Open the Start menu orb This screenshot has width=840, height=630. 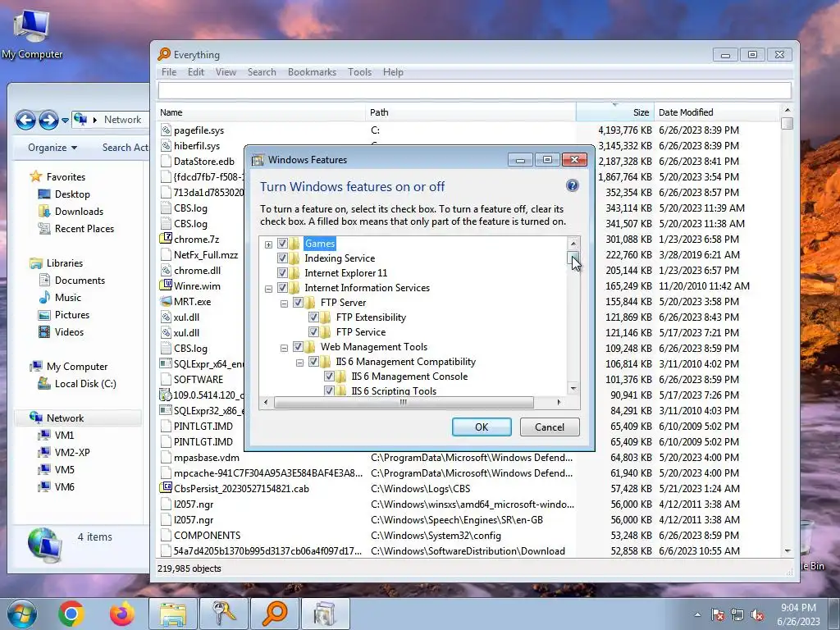(22, 614)
